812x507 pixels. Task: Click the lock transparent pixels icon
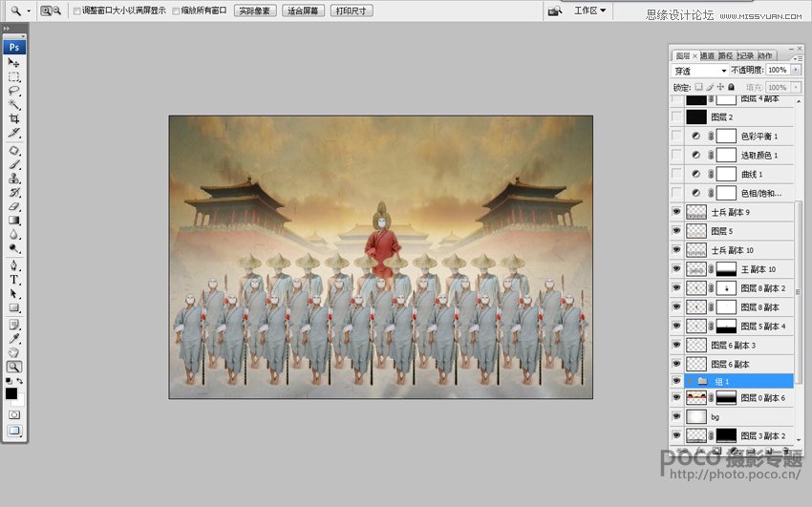pos(698,87)
